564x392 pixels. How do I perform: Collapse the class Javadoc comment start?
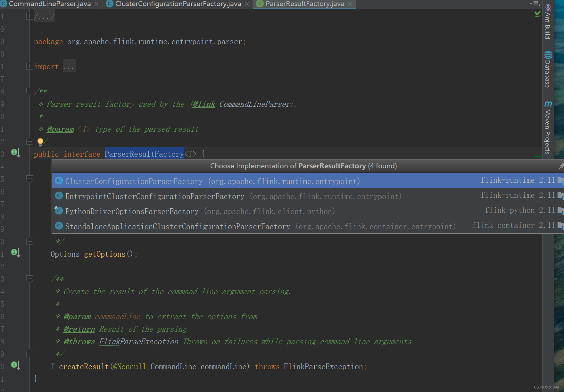[x=29, y=92]
